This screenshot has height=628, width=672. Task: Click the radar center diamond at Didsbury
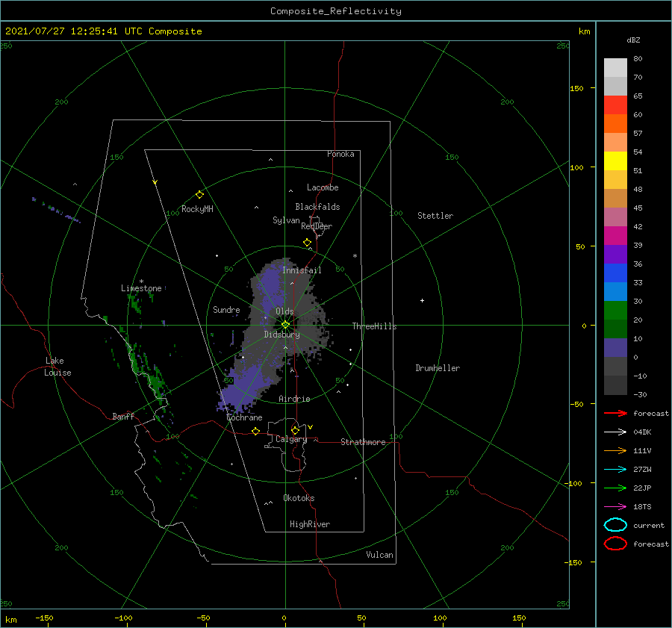pyautogui.click(x=285, y=325)
